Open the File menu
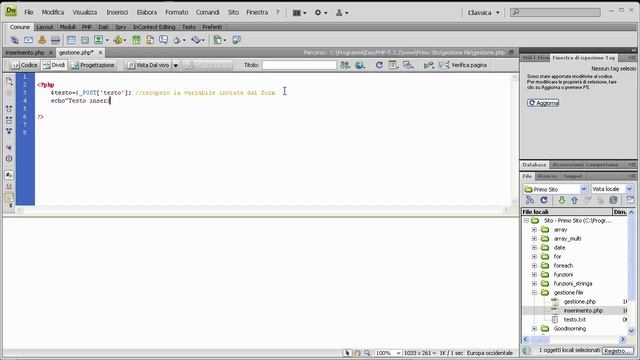640x360 pixels. point(29,12)
